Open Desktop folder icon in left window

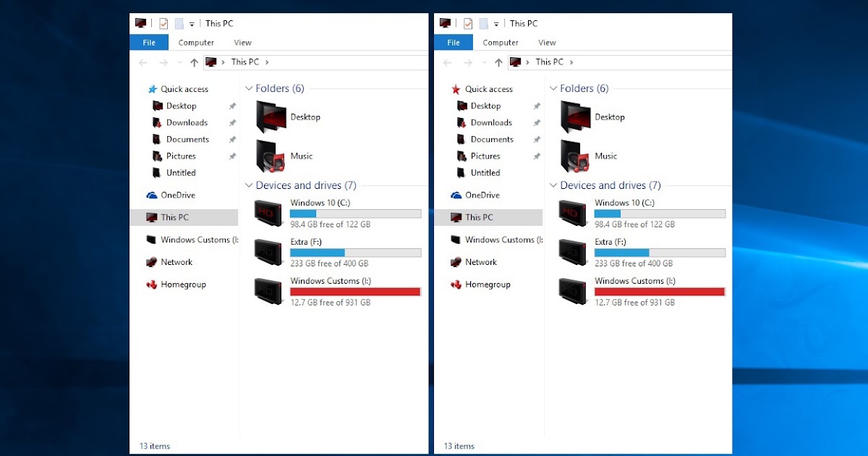(x=271, y=117)
